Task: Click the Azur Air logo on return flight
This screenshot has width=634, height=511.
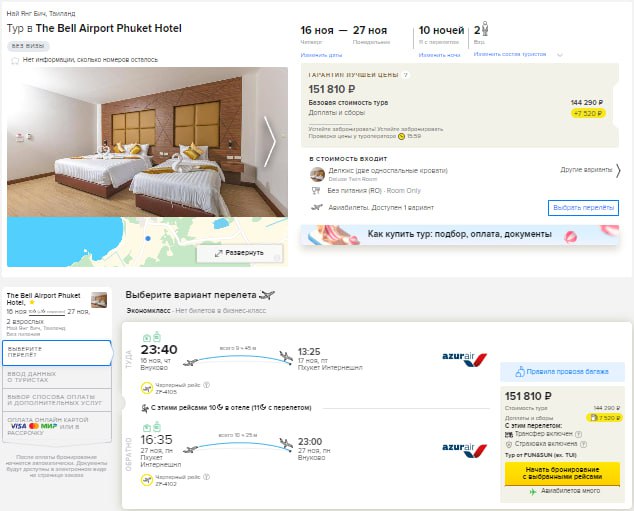Action: 464,451
